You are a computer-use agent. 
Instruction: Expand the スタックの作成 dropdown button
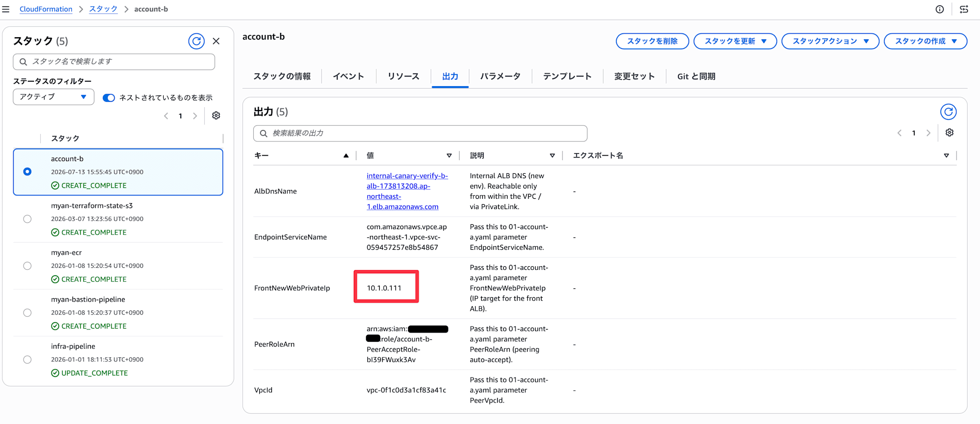[925, 41]
